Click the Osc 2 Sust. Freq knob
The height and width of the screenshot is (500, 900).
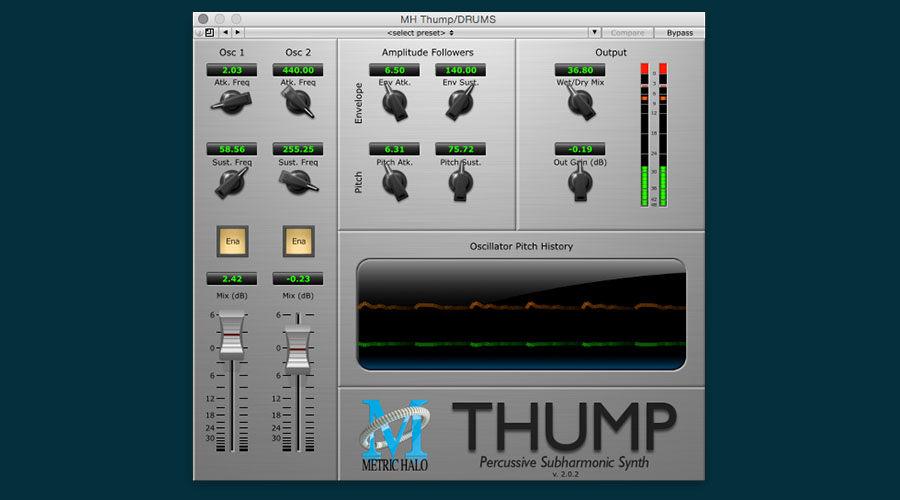coord(298,181)
